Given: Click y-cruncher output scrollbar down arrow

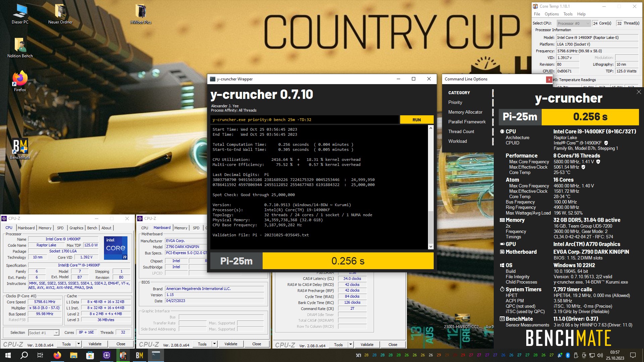Looking at the screenshot, I should click(431, 247).
